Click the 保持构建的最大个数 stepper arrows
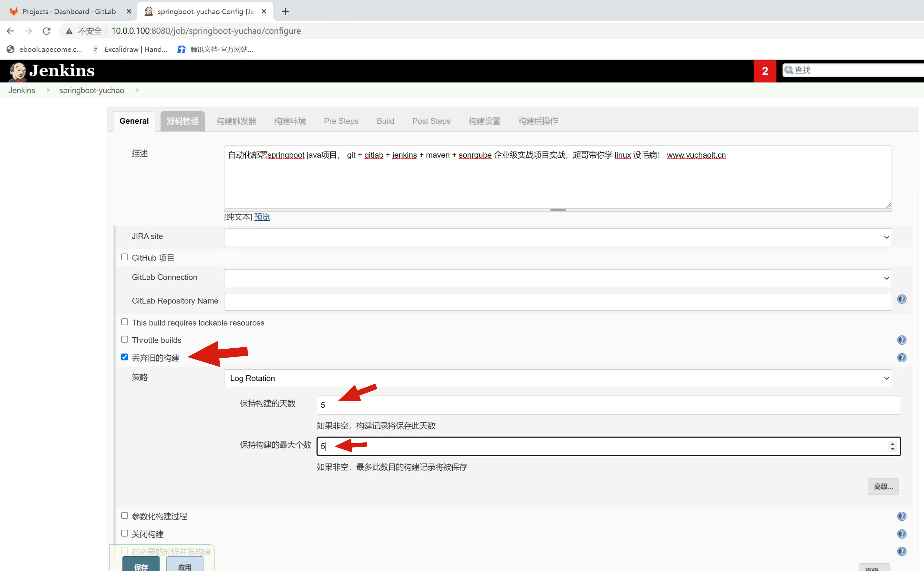Screen dimensions: 924x571 pos(892,446)
